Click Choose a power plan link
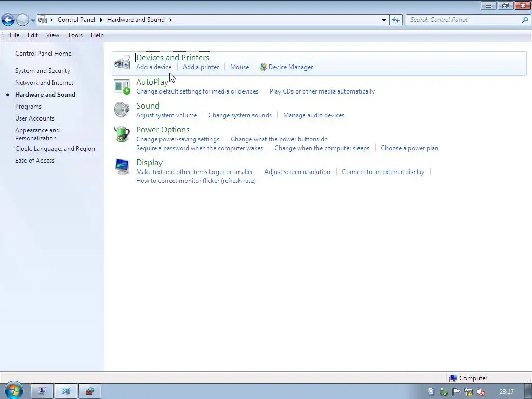Screen dimensions: 532x399 point(409,148)
